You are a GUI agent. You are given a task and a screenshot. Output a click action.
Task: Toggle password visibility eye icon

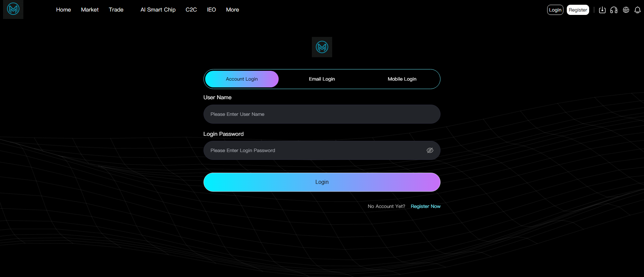(x=430, y=150)
